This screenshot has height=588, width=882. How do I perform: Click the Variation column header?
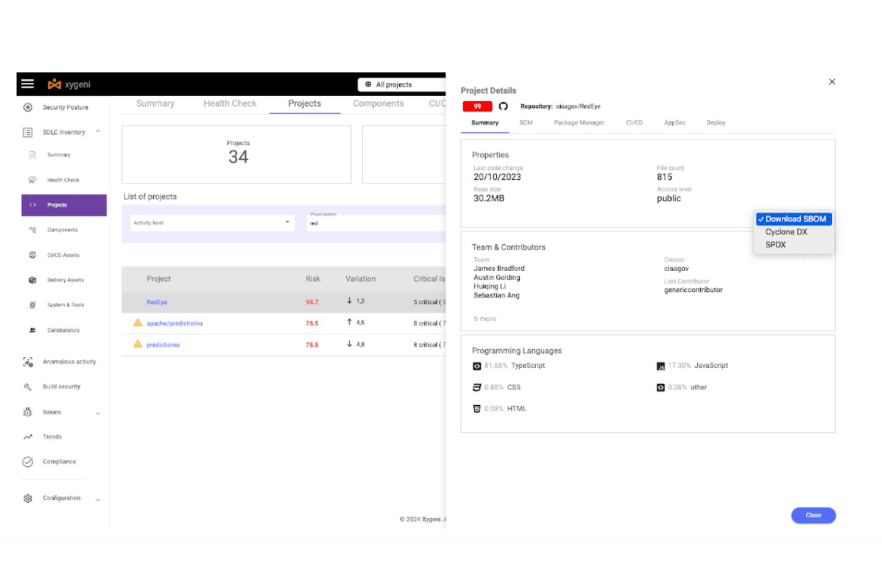[361, 279]
